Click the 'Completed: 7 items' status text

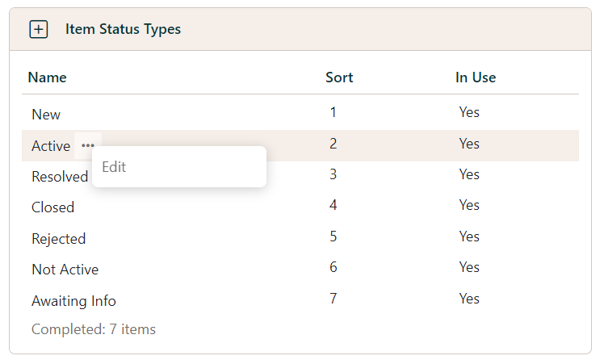tap(94, 329)
